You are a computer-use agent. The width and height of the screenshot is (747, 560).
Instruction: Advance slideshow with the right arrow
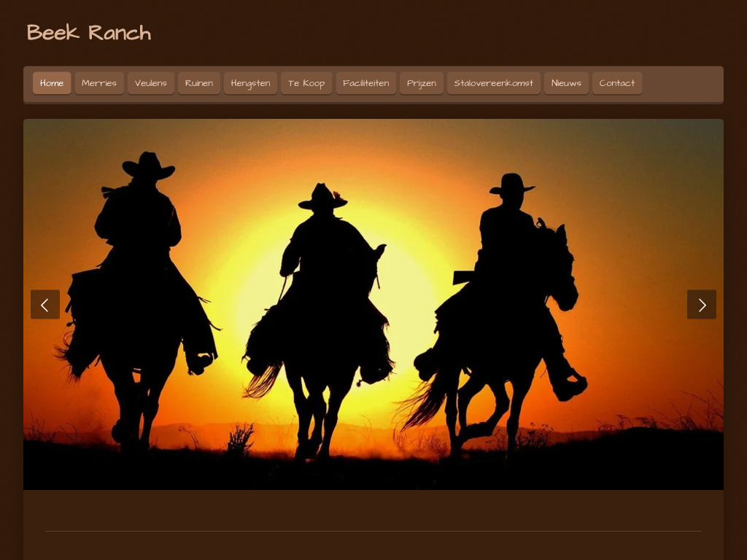701,304
